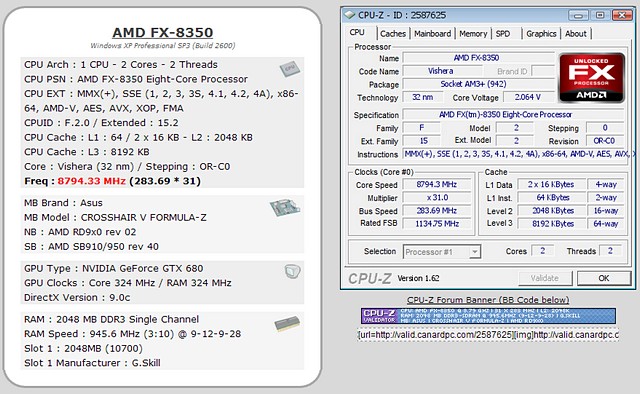
Task: Click 'MB Brand : Asus' line
Action: pyautogui.click(x=63, y=203)
